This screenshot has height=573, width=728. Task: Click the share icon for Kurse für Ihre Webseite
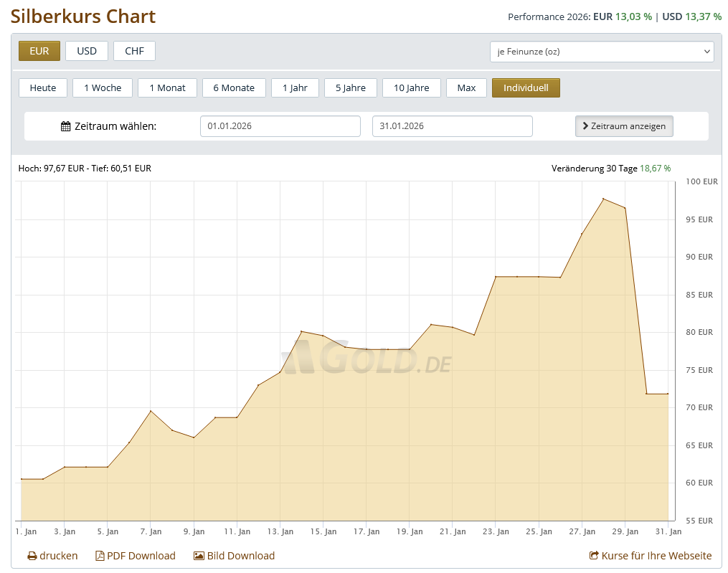(594, 556)
